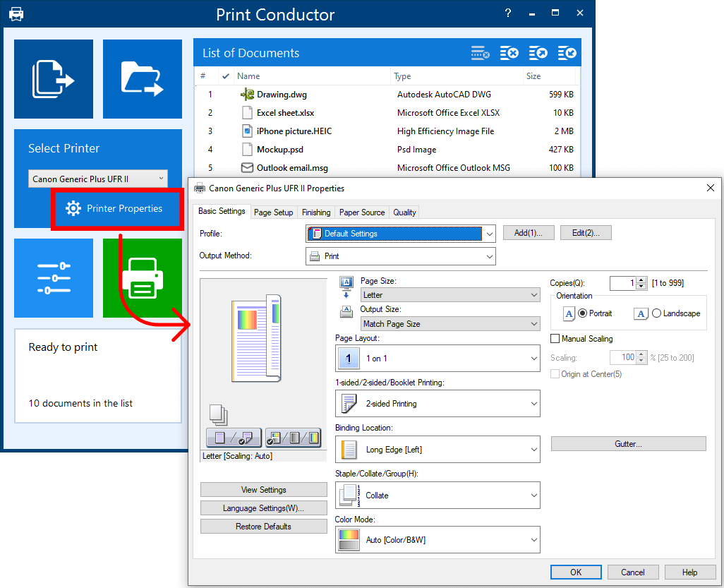724x588 pixels.
Task: Click the Add Folder tile icon
Action: (x=142, y=78)
